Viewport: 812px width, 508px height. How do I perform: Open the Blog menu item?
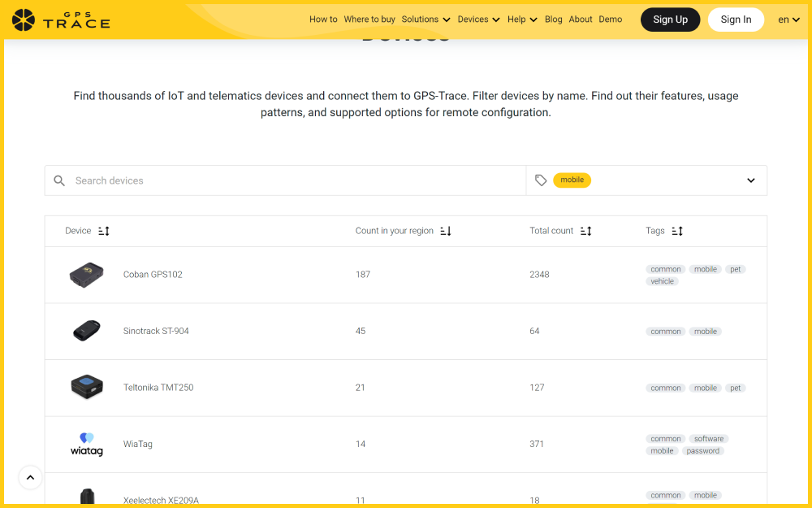[554, 20]
